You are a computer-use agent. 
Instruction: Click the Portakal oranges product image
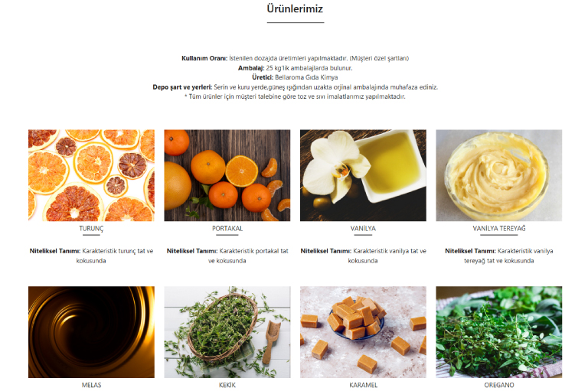tap(227, 175)
